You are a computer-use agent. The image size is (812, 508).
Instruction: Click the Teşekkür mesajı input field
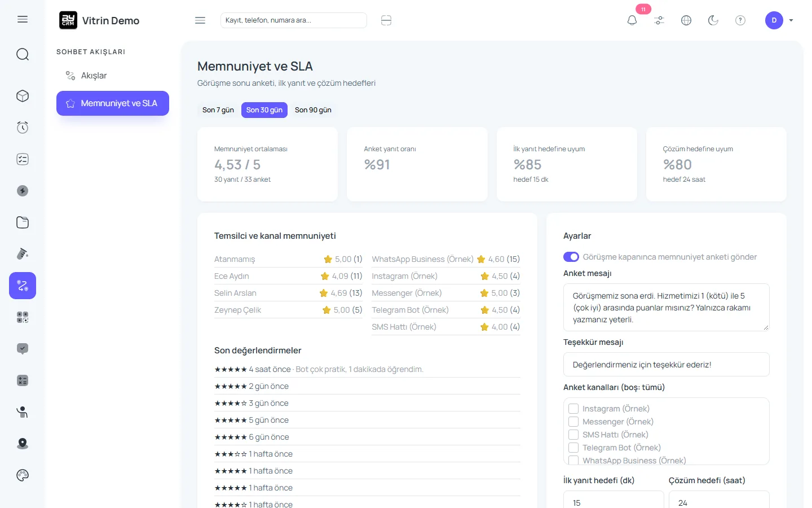click(x=667, y=365)
